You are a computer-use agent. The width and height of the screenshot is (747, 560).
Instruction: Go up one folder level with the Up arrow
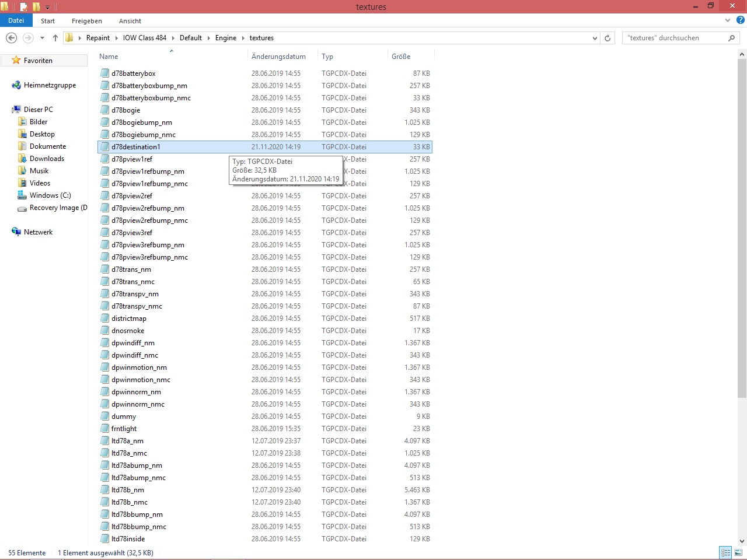pyautogui.click(x=55, y=38)
